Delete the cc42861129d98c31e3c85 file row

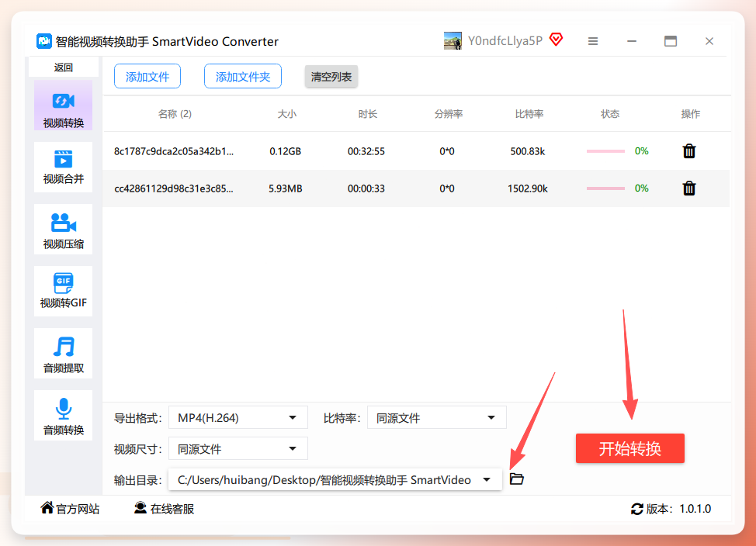tap(689, 188)
